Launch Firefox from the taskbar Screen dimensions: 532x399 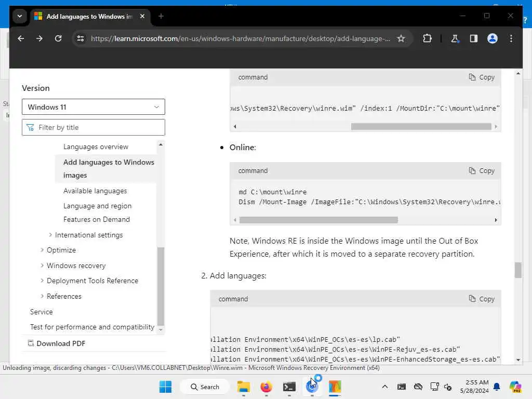coord(267,387)
